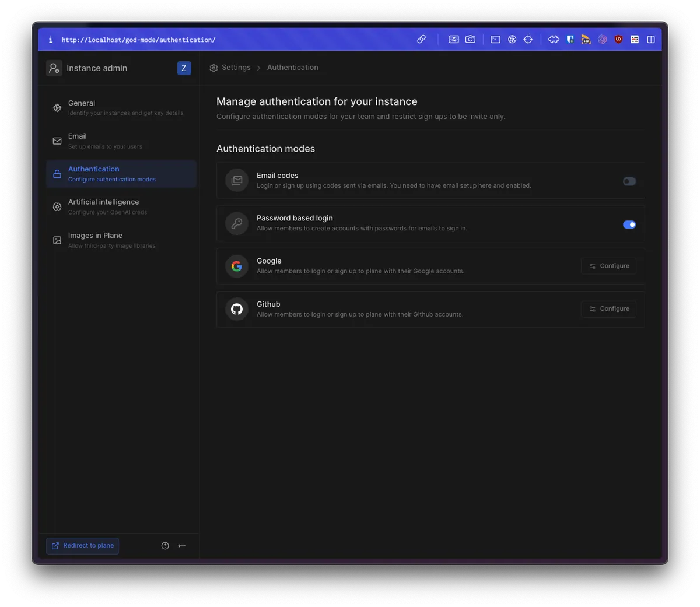Click Configure button for Github
Screen dimensions: 700x607
click(608, 309)
